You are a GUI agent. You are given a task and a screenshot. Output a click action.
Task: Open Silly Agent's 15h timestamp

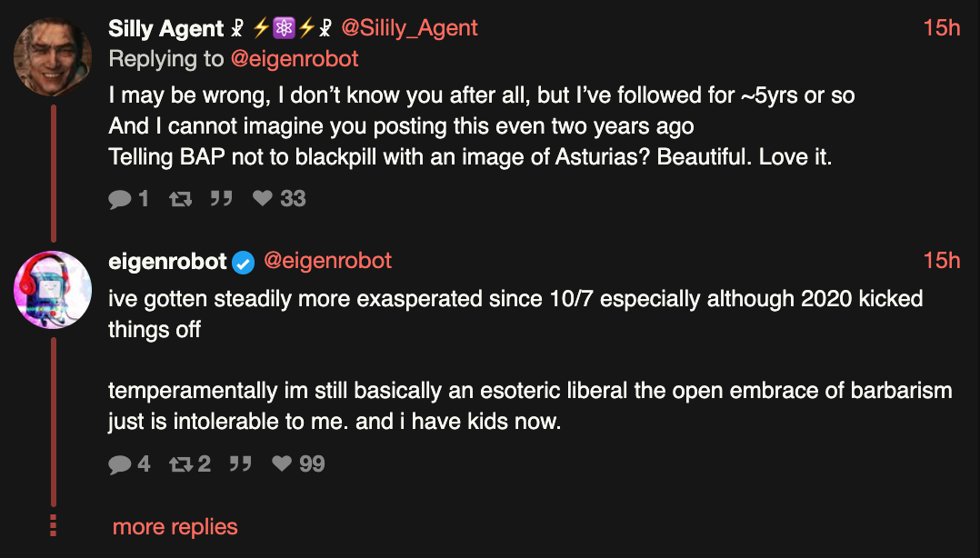[941, 28]
